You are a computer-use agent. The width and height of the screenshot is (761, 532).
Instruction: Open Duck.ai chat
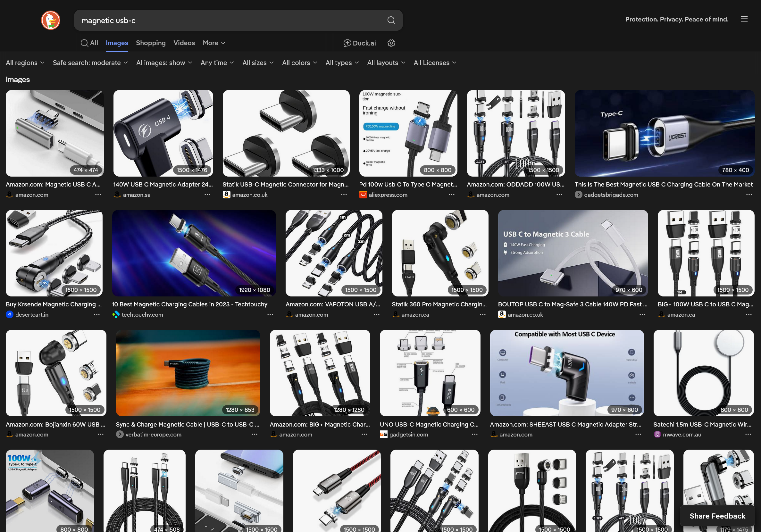(360, 43)
